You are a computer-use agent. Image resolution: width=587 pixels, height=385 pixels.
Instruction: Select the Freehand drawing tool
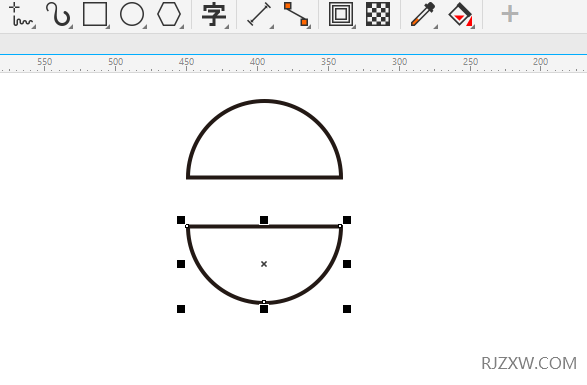coord(20,14)
